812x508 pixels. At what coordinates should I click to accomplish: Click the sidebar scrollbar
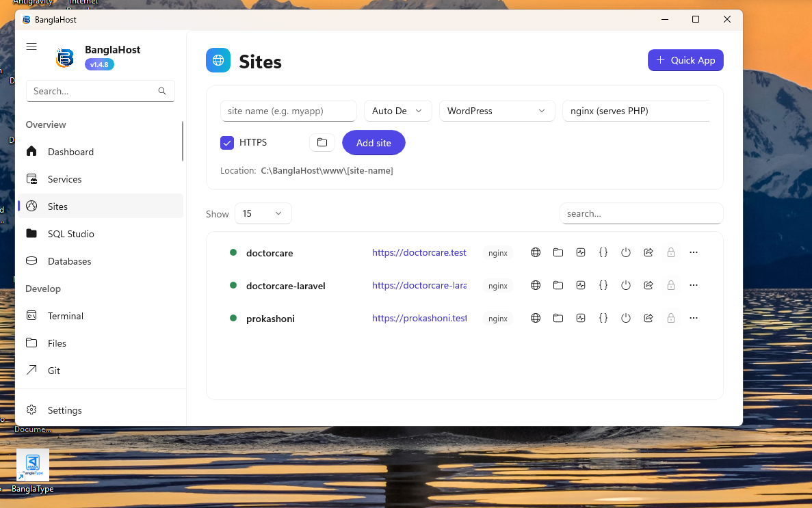pos(183,141)
